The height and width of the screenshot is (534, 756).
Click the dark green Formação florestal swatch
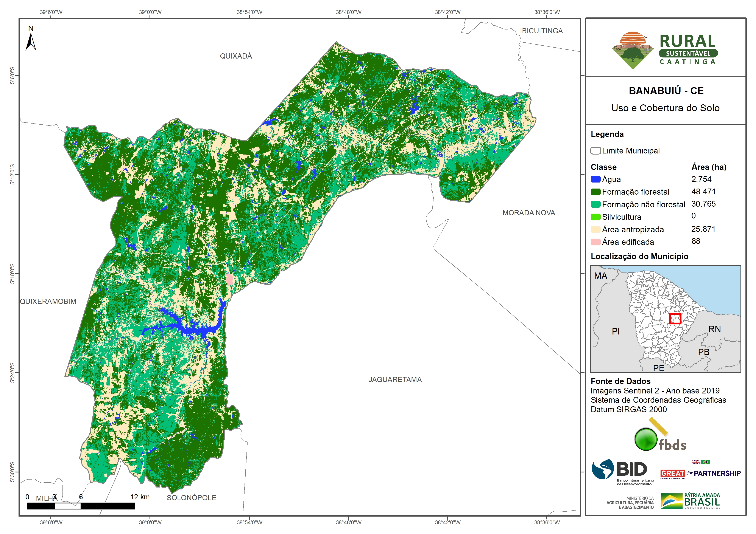click(x=595, y=192)
